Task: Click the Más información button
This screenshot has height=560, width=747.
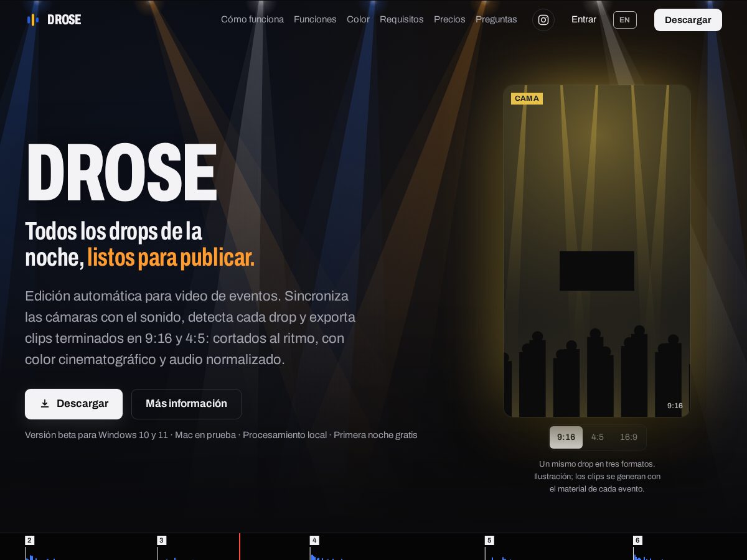Action: (186, 404)
